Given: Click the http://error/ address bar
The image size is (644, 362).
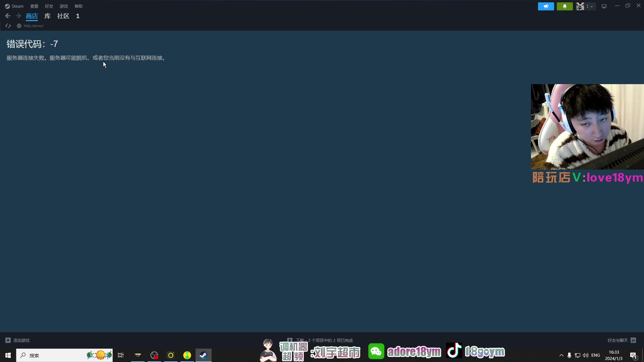Looking at the screenshot, I should tap(34, 26).
